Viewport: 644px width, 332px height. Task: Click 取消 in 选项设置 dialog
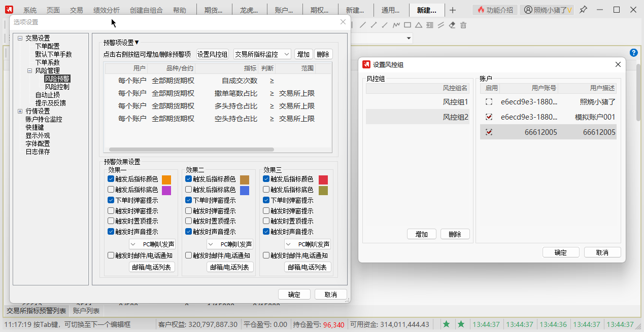[331, 294]
